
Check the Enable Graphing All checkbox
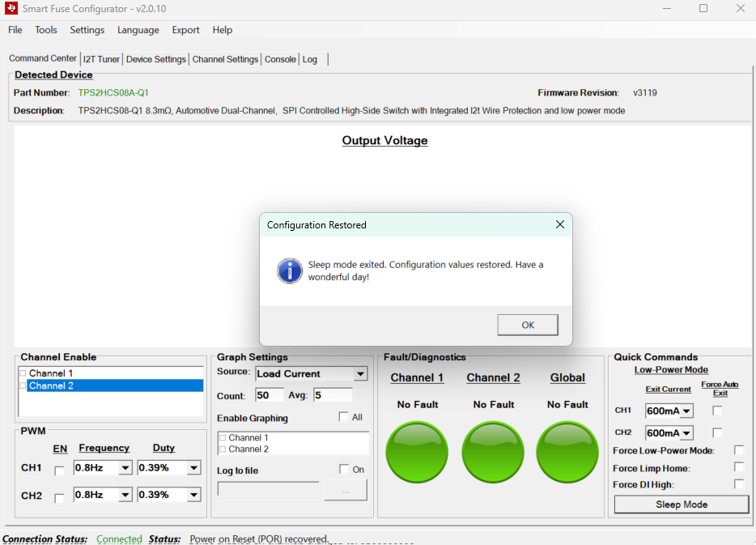pos(343,417)
